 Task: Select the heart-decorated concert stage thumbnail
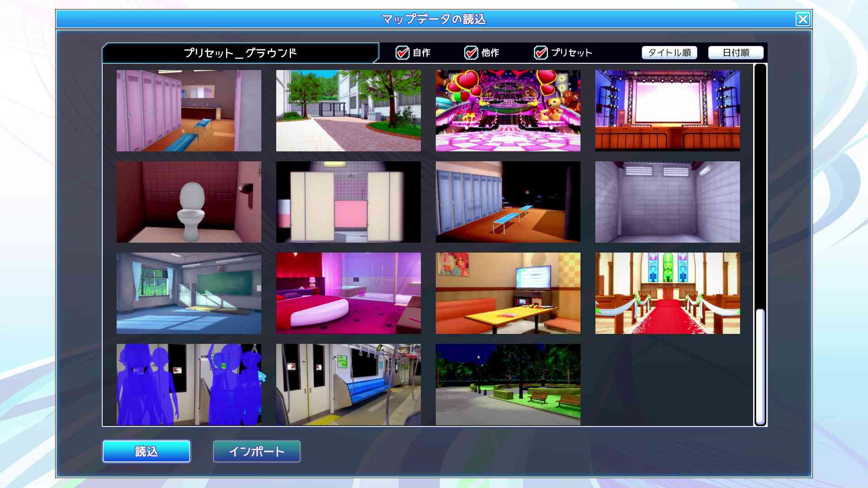tap(508, 111)
